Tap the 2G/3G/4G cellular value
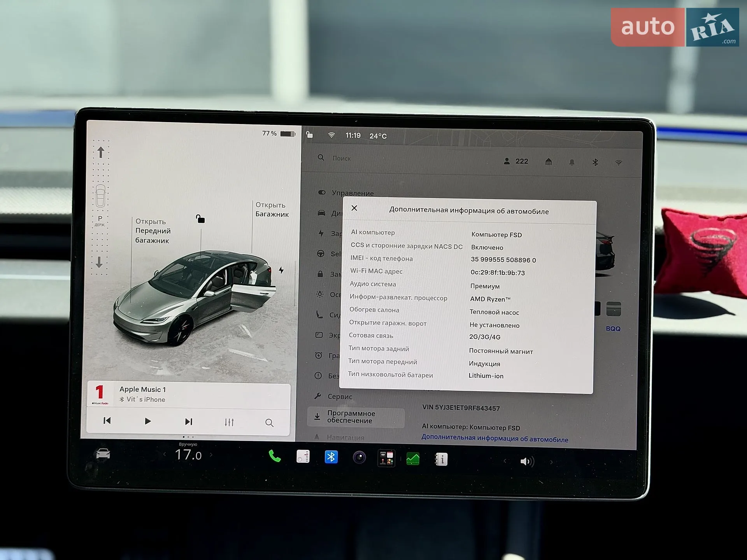This screenshot has width=747, height=560. pyautogui.click(x=485, y=337)
